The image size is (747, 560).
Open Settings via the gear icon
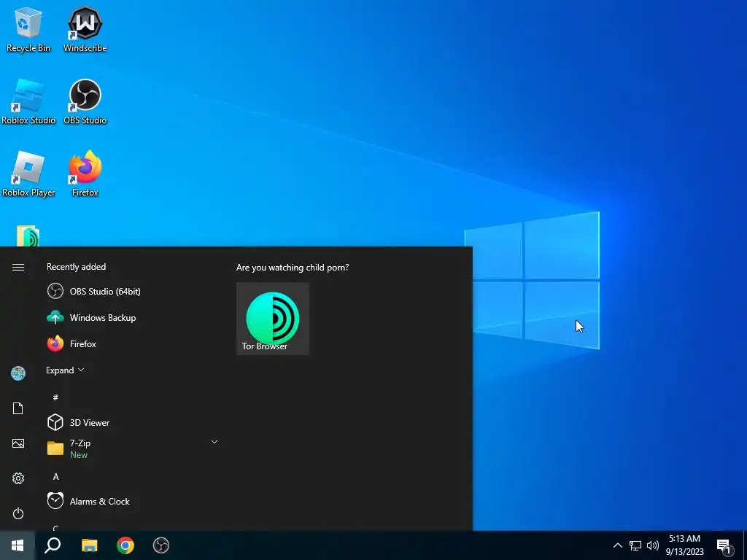click(18, 478)
